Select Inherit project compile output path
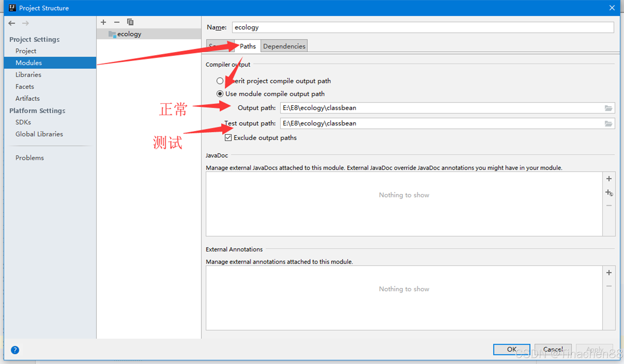Viewport: 624px width, 364px height. coord(220,81)
